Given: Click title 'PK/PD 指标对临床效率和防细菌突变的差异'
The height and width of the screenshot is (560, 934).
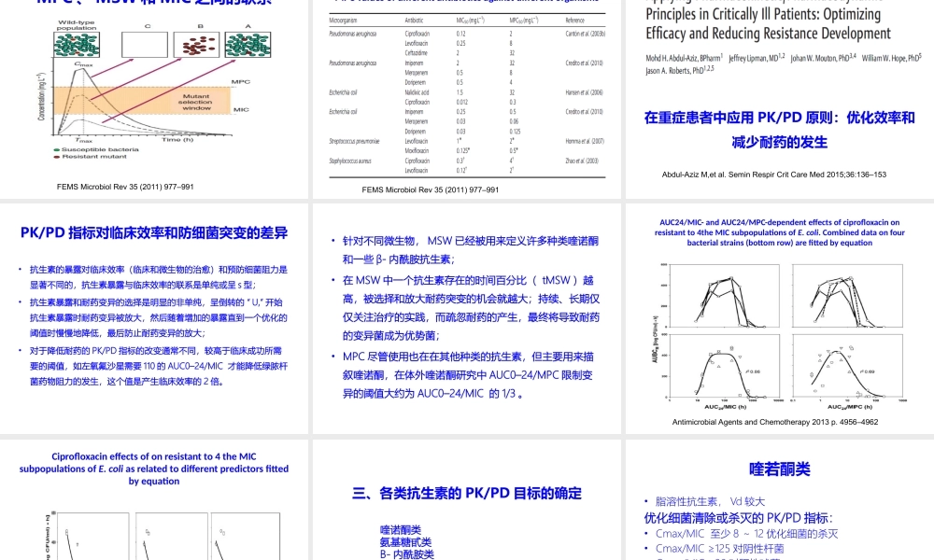Looking at the screenshot, I should 154,232.
